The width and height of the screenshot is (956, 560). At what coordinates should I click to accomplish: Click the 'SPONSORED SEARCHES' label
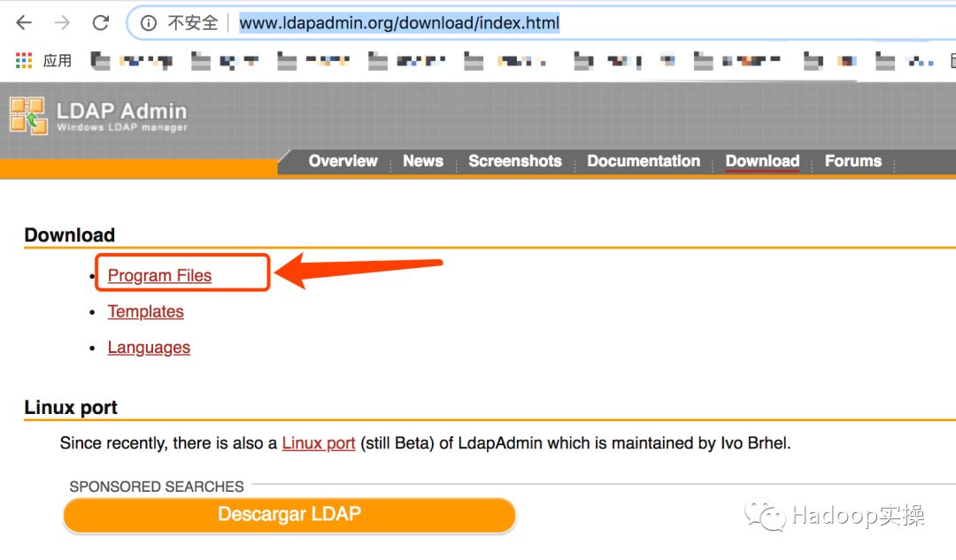(157, 487)
